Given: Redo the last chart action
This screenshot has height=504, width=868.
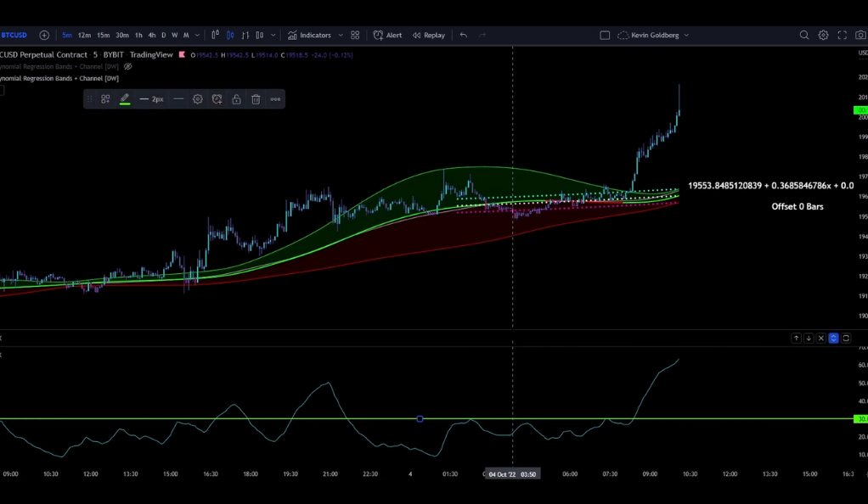Looking at the screenshot, I should (x=482, y=35).
